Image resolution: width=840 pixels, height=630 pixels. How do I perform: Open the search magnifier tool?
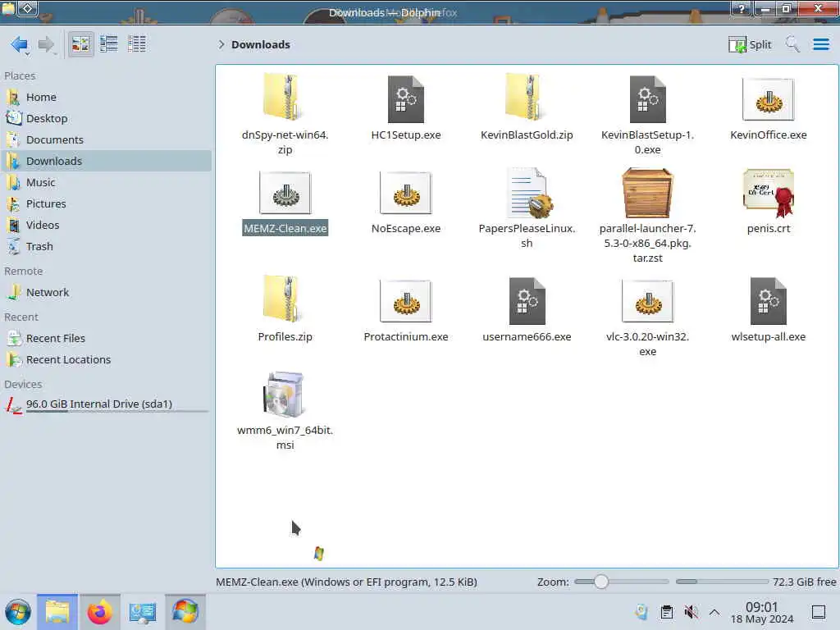[792, 44]
